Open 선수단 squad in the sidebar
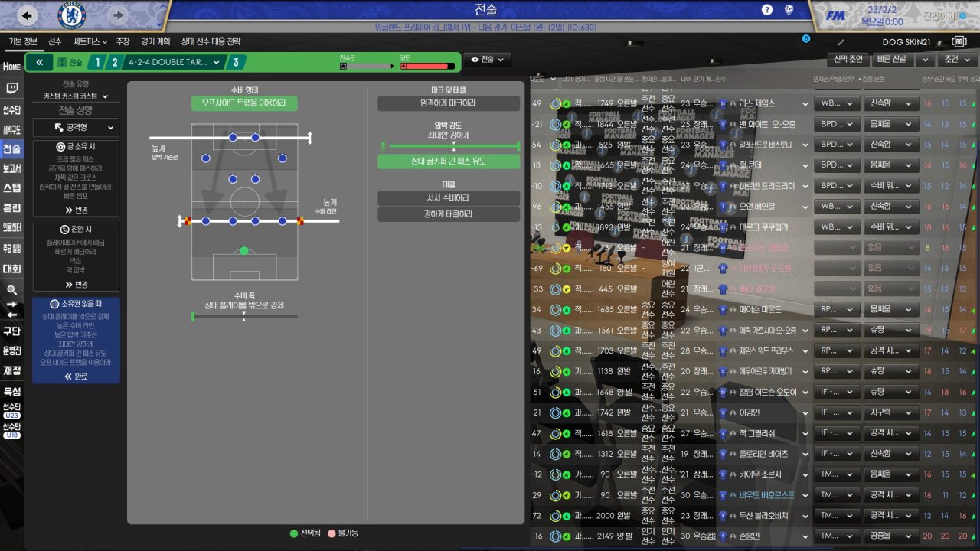Screen dimensions: 980x551 point(11,109)
